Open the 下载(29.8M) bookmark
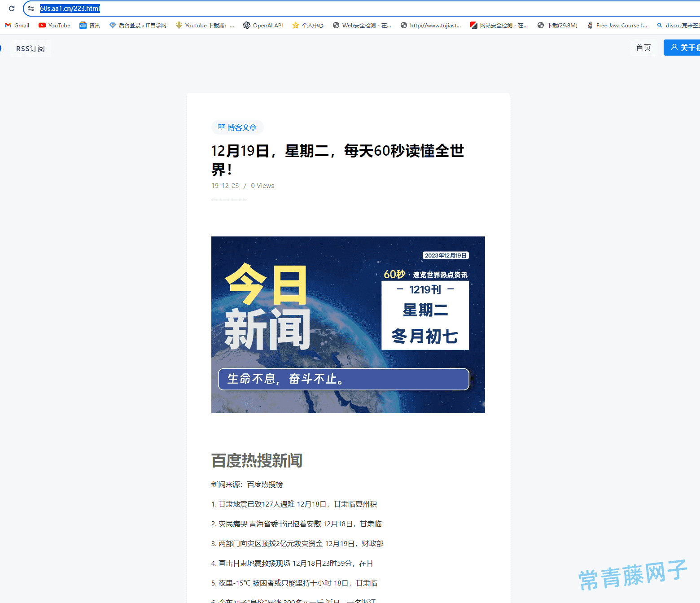700x603 pixels. [557, 26]
